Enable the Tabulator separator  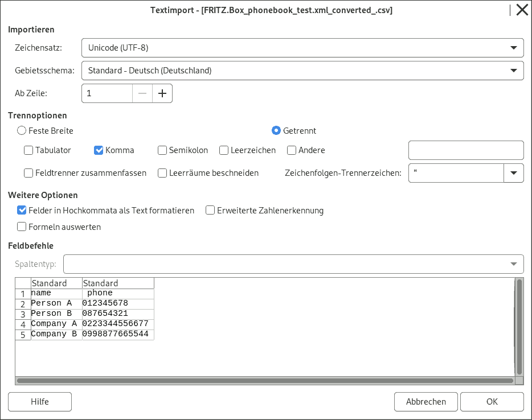[28, 150]
